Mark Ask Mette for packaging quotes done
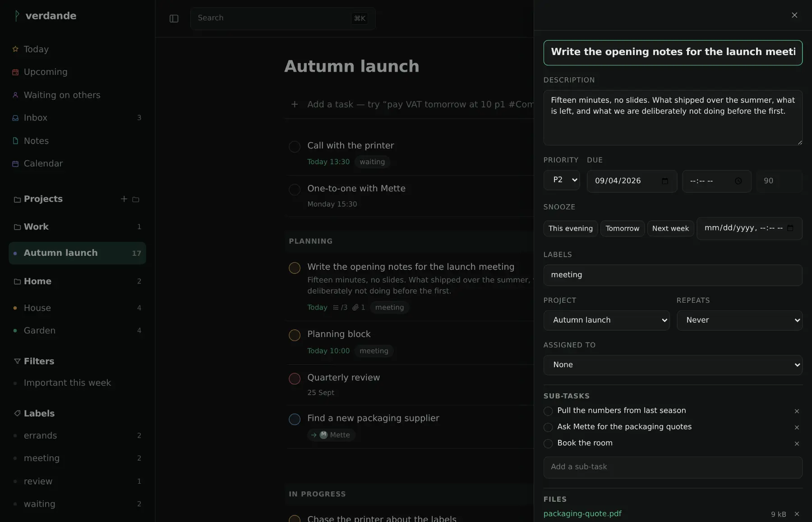The image size is (812, 522). click(548, 427)
